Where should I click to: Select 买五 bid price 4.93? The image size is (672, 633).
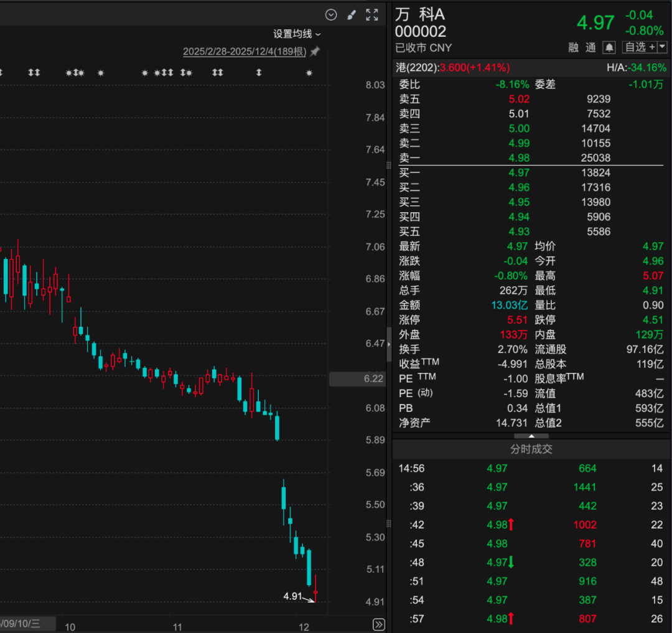(x=519, y=232)
